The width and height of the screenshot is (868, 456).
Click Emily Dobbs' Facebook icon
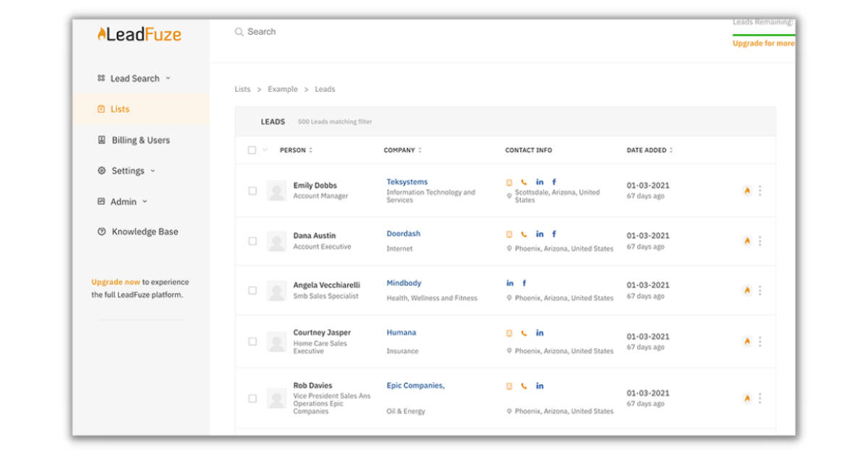coord(553,182)
